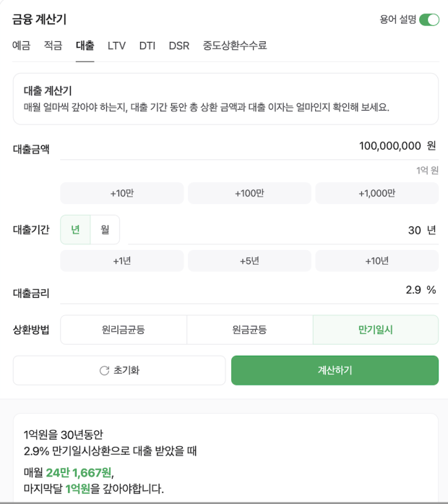The height and width of the screenshot is (504, 448).
Task: Increase loan period by +5년
Action: point(249,261)
